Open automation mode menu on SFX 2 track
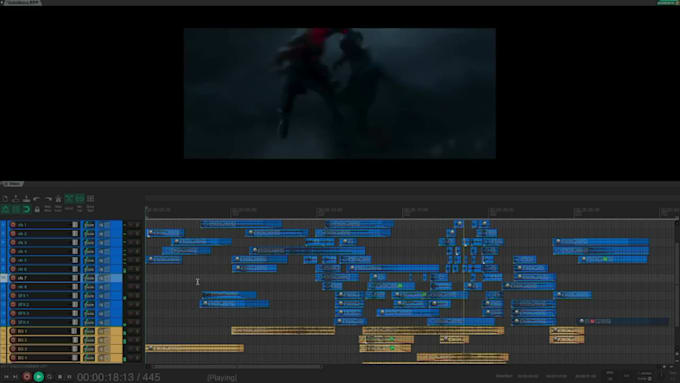 [x=89, y=304]
